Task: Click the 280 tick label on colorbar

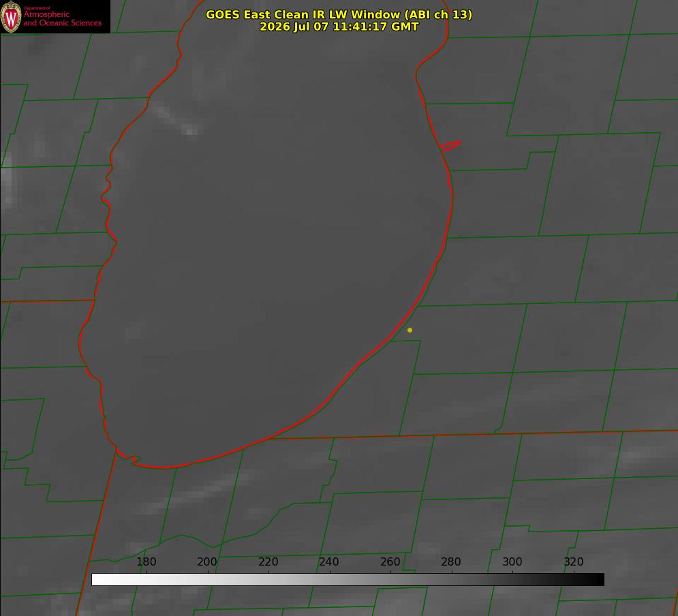Action: [451, 561]
